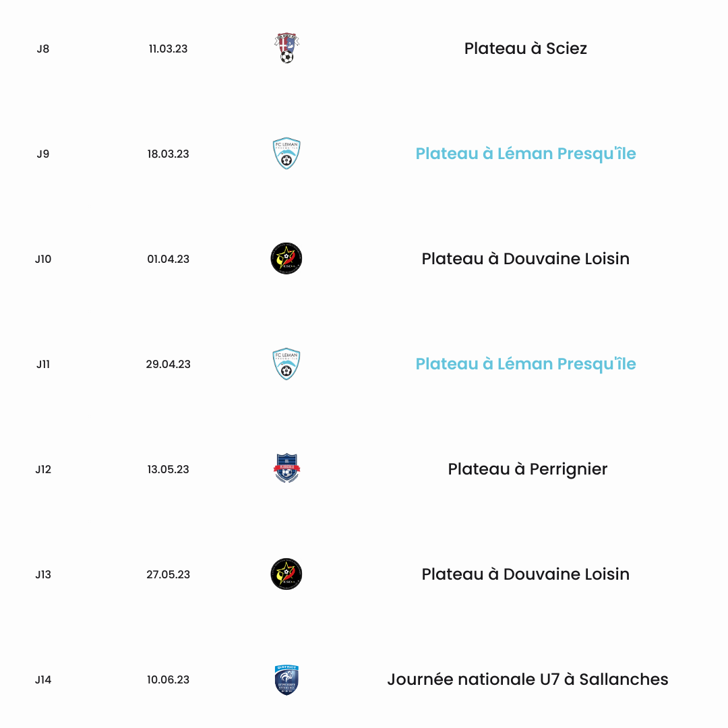Click FC Léman Presqu'île logo on 18.03.23 row
This screenshot has height=728, width=728.
click(286, 153)
